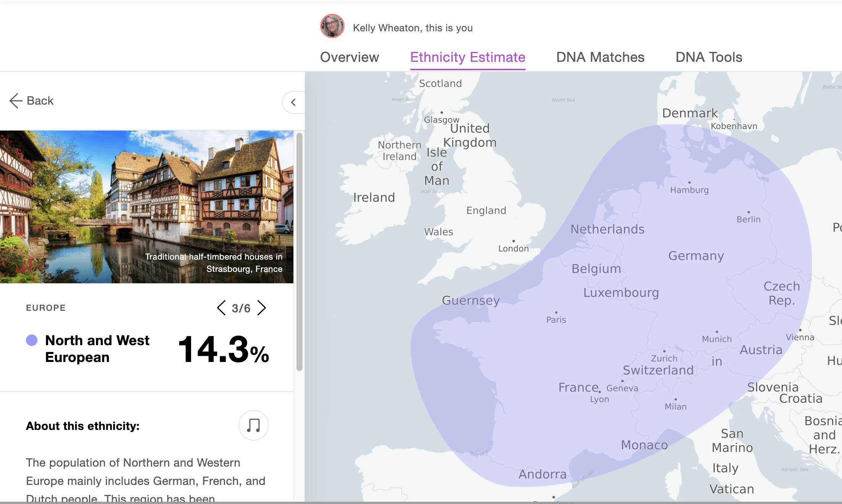The height and width of the screenshot is (504, 842).
Task: Switch to DNA Matches tab
Action: pyautogui.click(x=600, y=57)
